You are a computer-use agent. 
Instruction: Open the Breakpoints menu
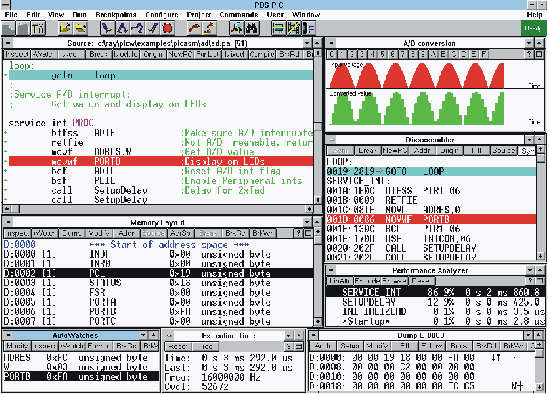coord(116,14)
